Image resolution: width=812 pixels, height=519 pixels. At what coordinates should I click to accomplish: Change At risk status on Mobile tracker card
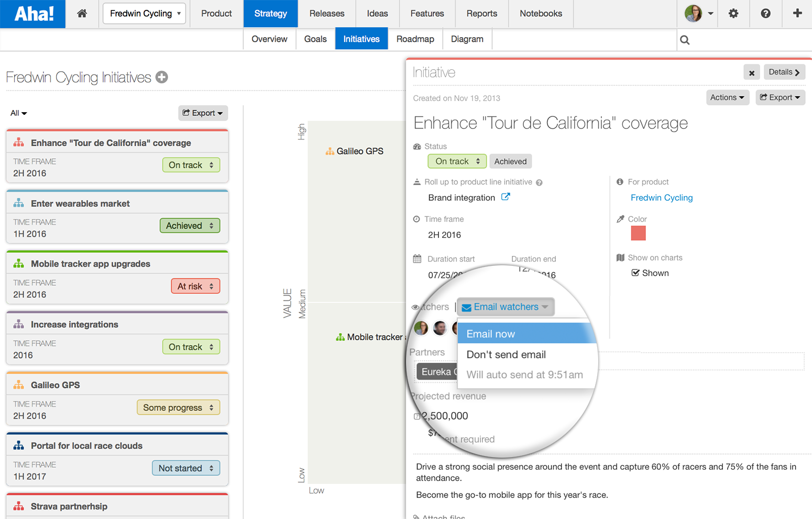coord(195,286)
